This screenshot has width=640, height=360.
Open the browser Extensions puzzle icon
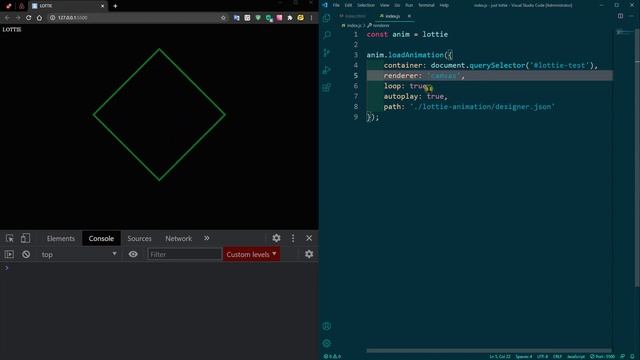pyautogui.click(x=290, y=18)
